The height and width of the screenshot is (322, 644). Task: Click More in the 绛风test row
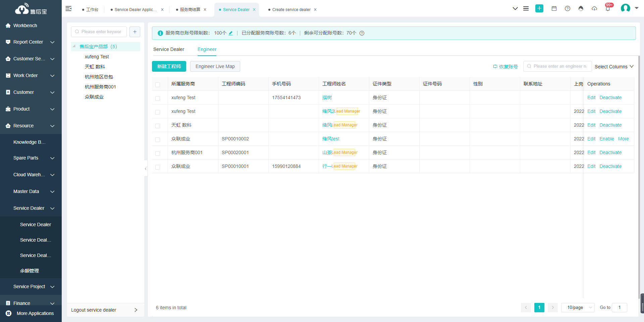point(624,139)
